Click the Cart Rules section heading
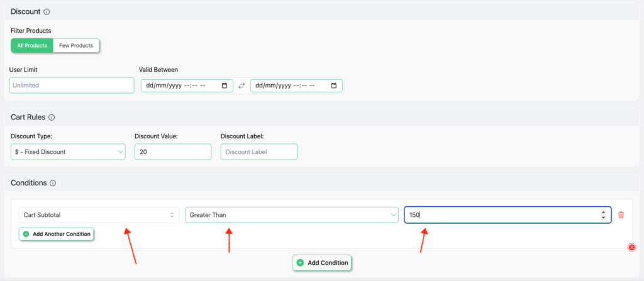The width and height of the screenshot is (644, 281). (x=28, y=117)
